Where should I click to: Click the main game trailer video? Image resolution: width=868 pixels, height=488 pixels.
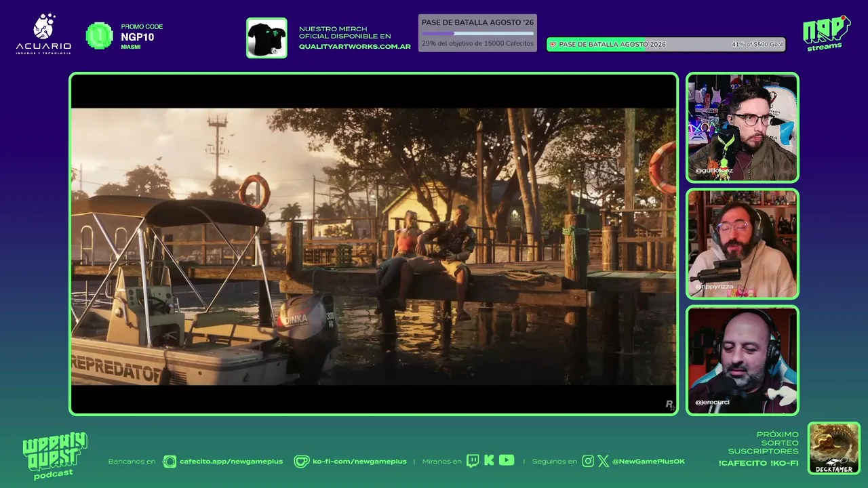pos(374,244)
